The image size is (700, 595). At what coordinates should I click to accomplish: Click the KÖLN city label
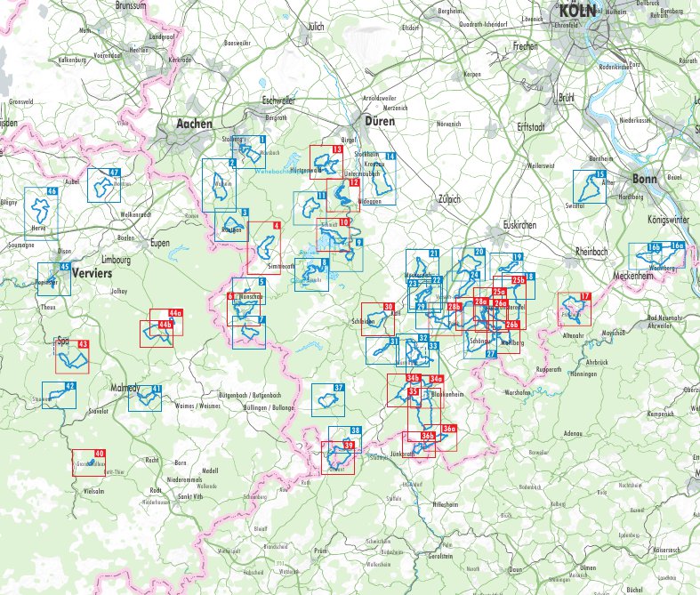tap(580, 11)
